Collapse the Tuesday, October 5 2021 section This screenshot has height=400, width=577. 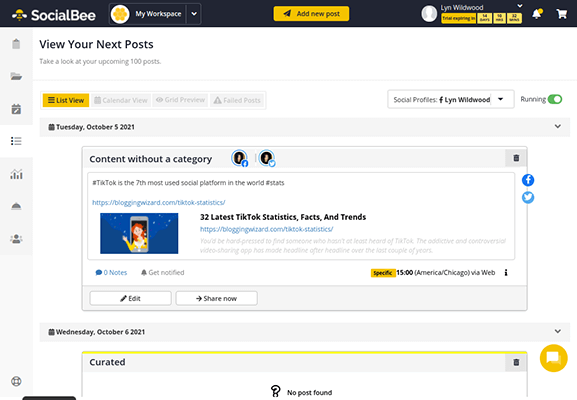click(x=557, y=127)
